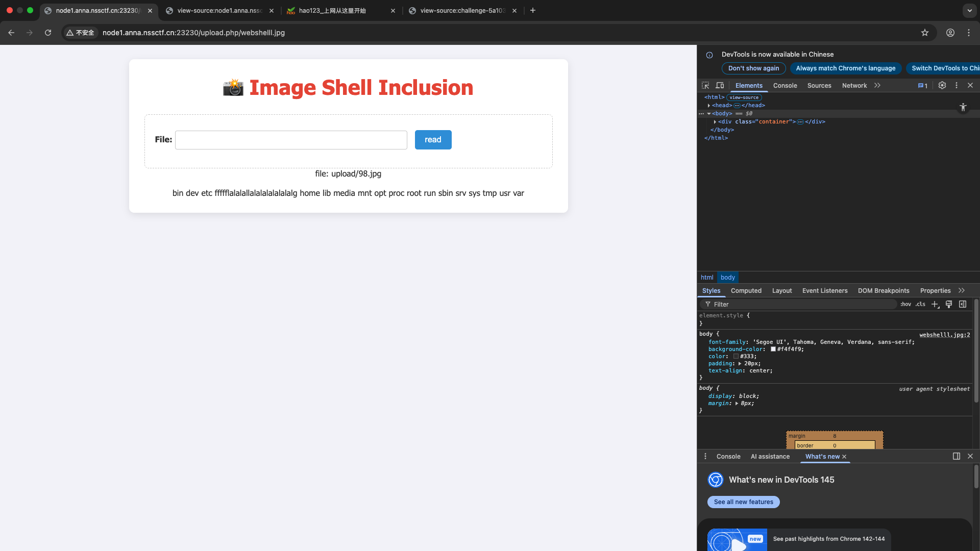Screen dimensions: 980x551
Task: Open the DevTools three-dot customize menu
Action: [x=957, y=86]
